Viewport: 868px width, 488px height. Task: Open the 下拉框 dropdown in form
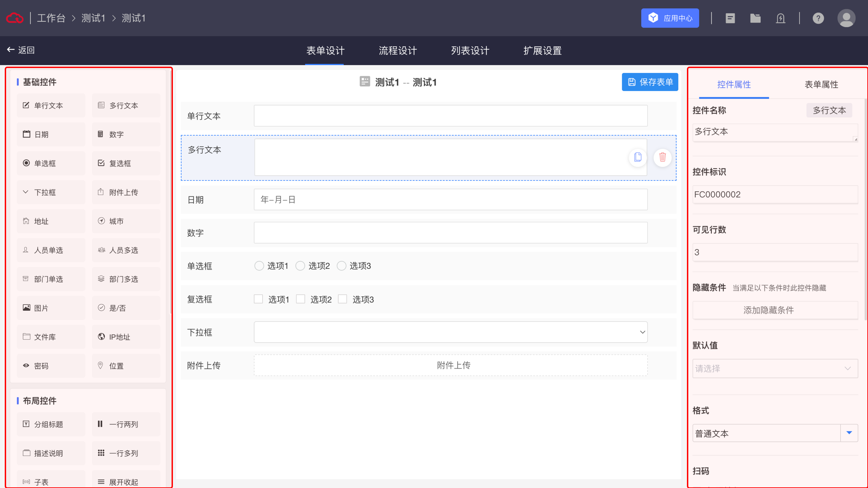[x=451, y=332]
